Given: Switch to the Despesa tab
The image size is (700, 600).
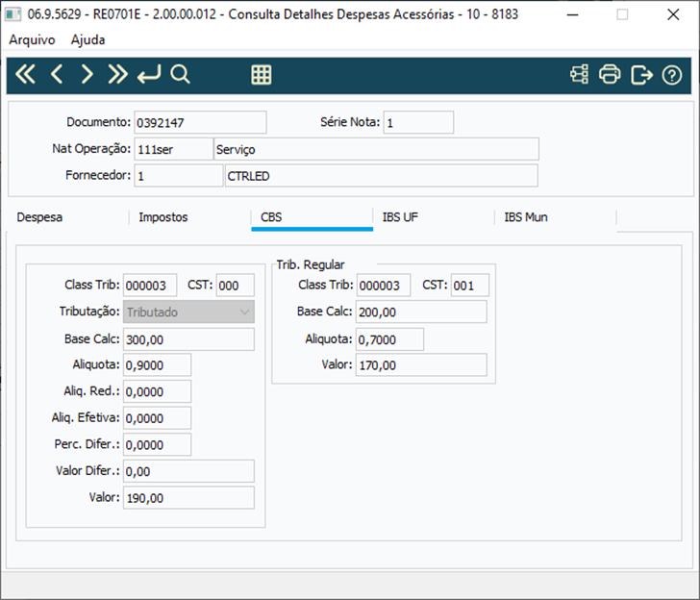Looking at the screenshot, I should click(x=39, y=217).
